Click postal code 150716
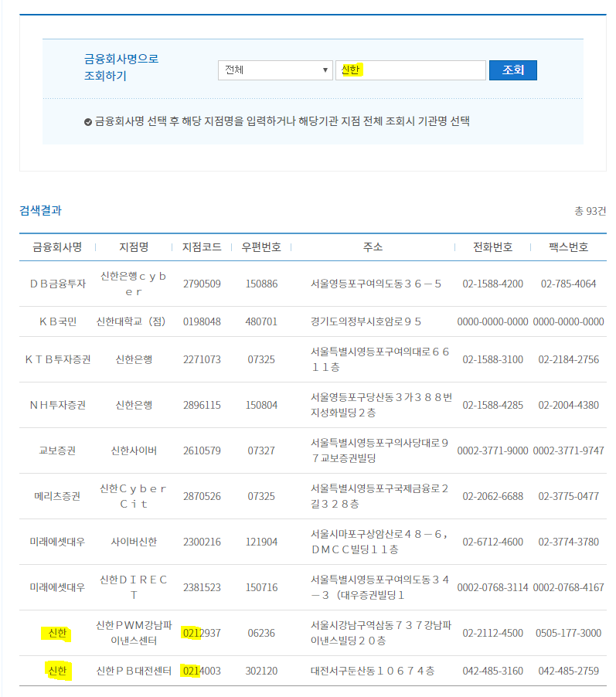The image size is (616, 697). (261, 587)
